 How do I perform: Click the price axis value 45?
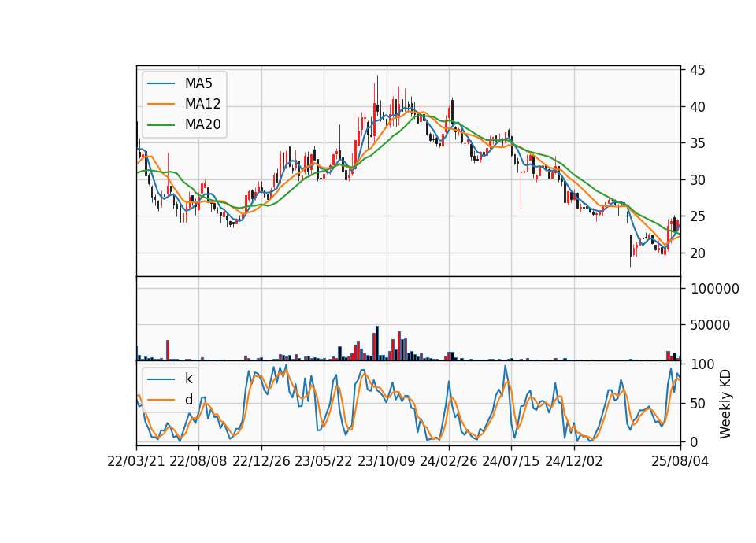click(697, 70)
